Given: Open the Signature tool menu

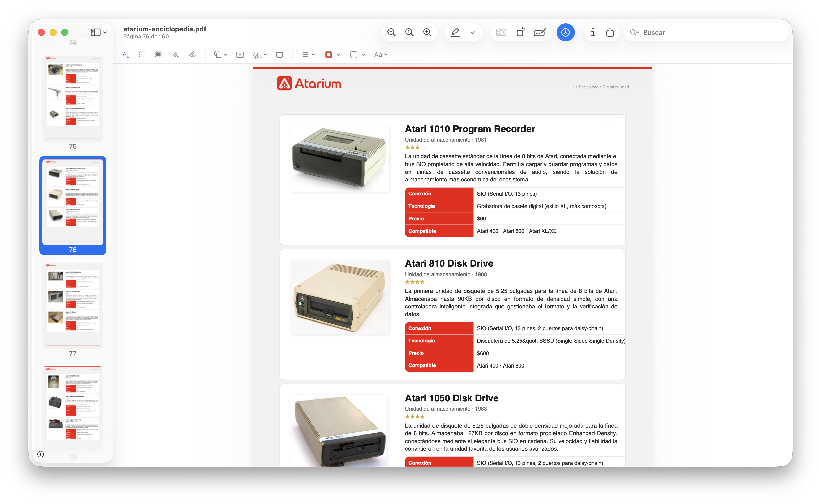Looking at the screenshot, I should click(x=260, y=54).
